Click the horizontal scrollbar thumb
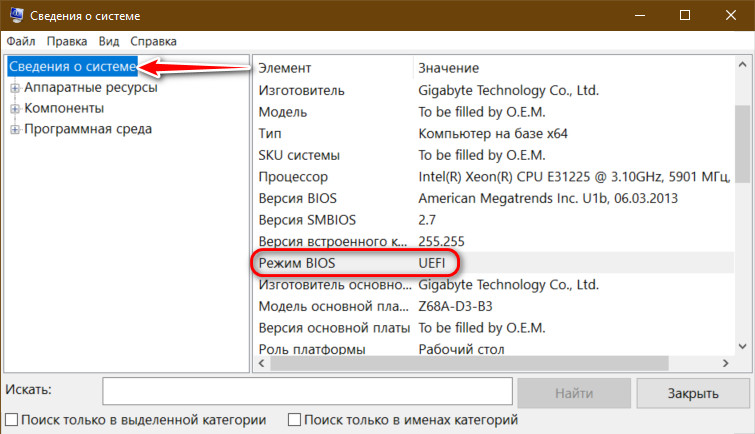 tap(469, 363)
